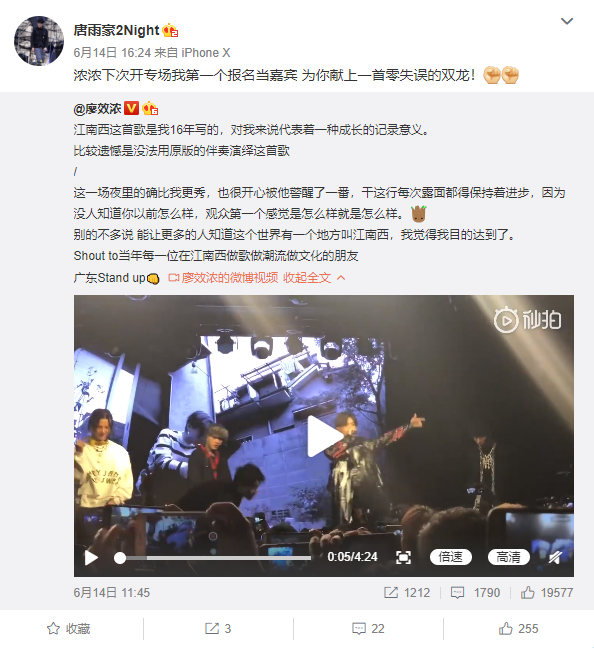The image size is (594, 648).
Task: Open the 22 comments tab
Action: (368, 629)
